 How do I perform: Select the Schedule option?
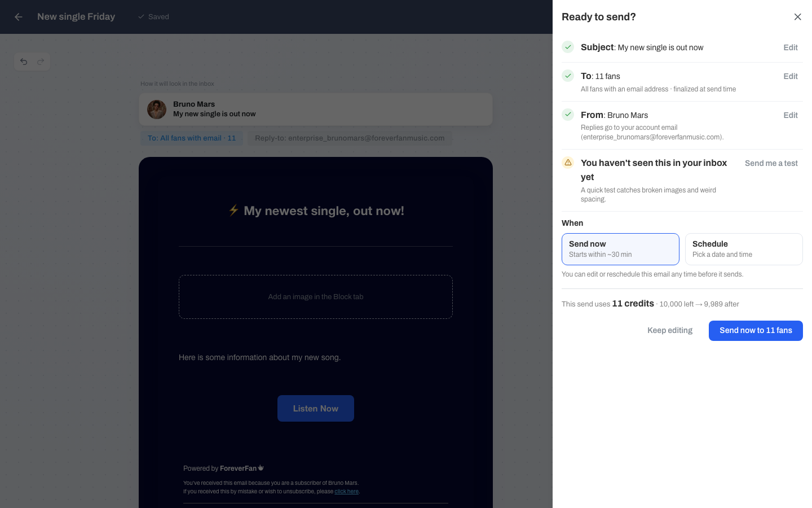coord(744,249)
